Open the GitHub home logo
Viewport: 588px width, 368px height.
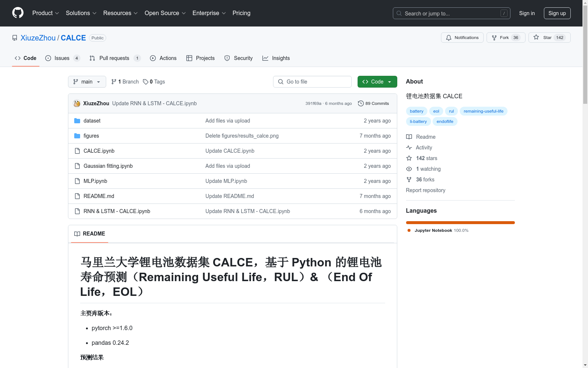click(x=18, y=13)
